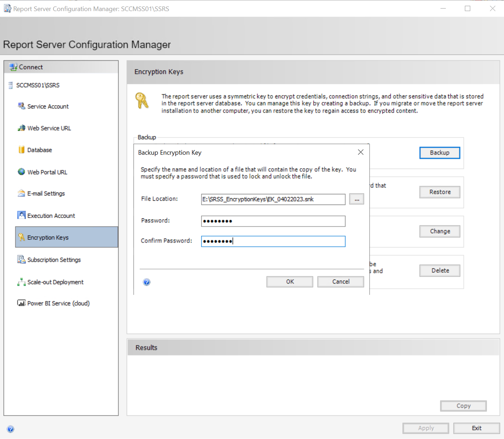Click the Apply button

pos(426,428)
